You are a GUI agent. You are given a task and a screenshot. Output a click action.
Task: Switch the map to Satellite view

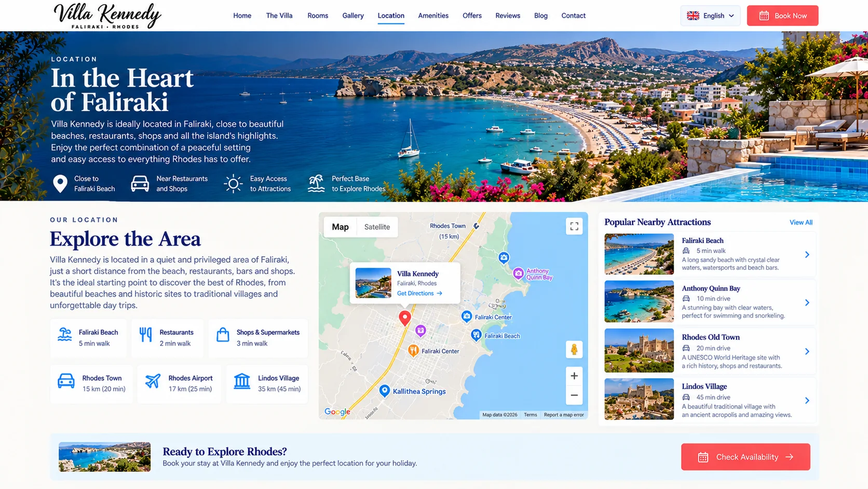click(x=377, y=227)
